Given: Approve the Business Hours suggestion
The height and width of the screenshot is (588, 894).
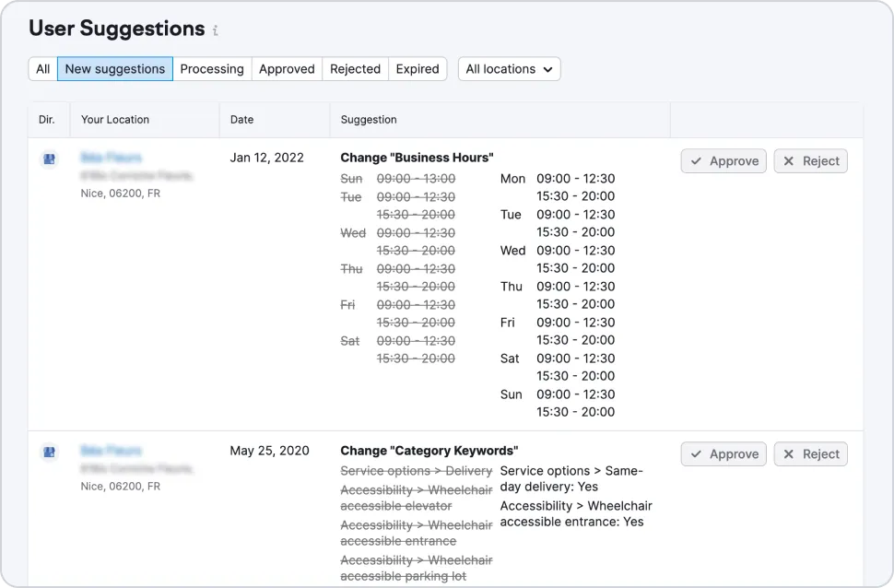Looking at the screenshot, I should 723,161.
